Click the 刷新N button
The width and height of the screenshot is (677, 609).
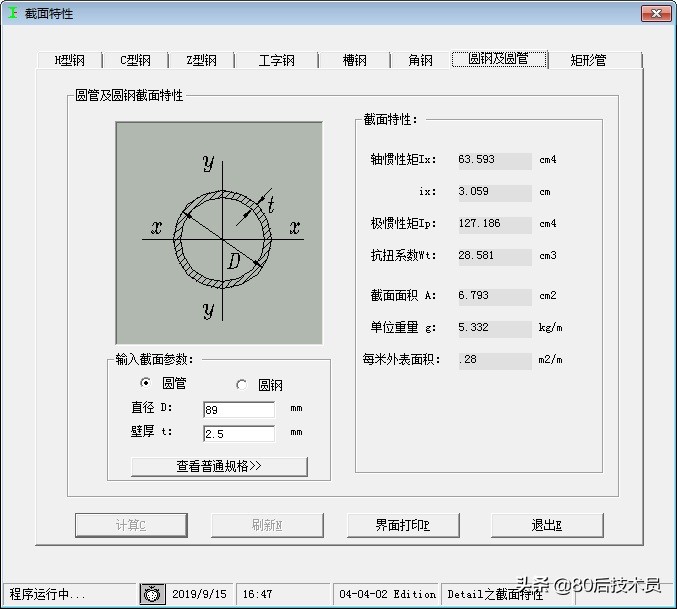click(x=267, y=525)
